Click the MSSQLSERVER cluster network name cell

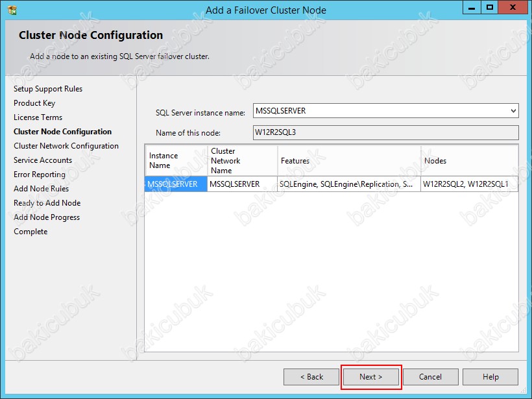pos(243,184)
